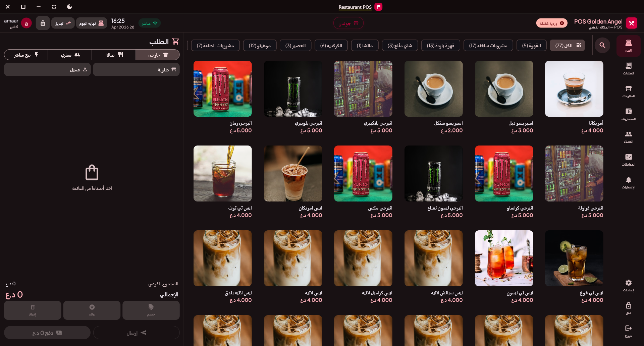Open the البيع sales sidebar icon
Screen dimensions: 644x346
[628, 46]
